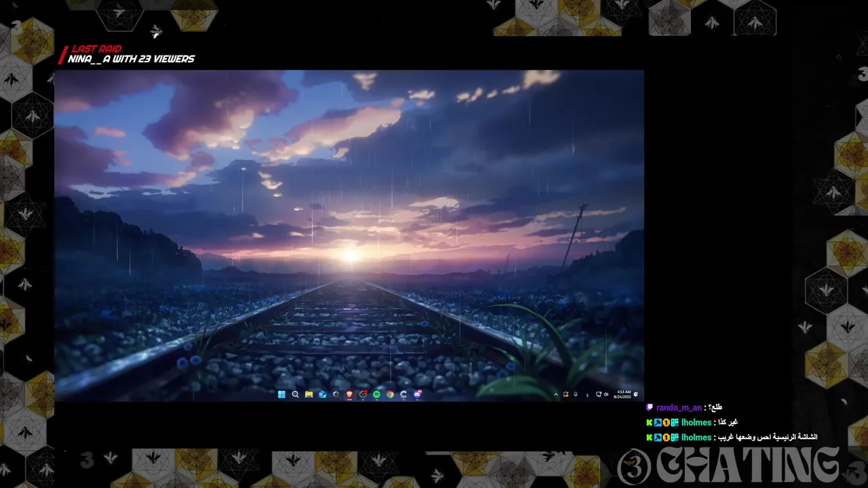Open the notification center icon
The image size is (868, 488).
click(x=635, y=394)
